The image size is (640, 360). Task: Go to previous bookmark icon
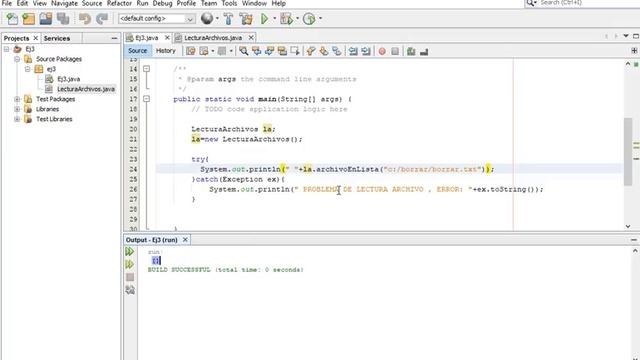coord(311,51)
